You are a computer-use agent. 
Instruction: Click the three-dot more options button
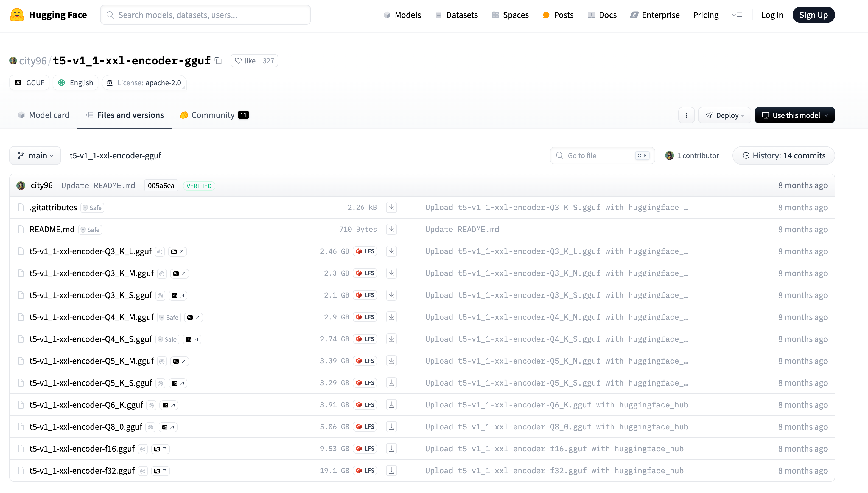(x=686, y=115)
